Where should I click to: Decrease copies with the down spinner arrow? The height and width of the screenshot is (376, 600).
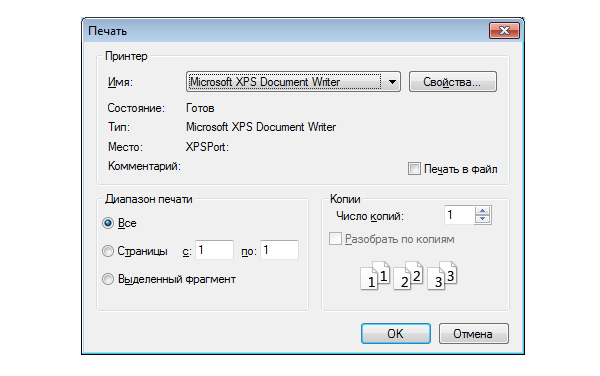(x=483, y=219)
